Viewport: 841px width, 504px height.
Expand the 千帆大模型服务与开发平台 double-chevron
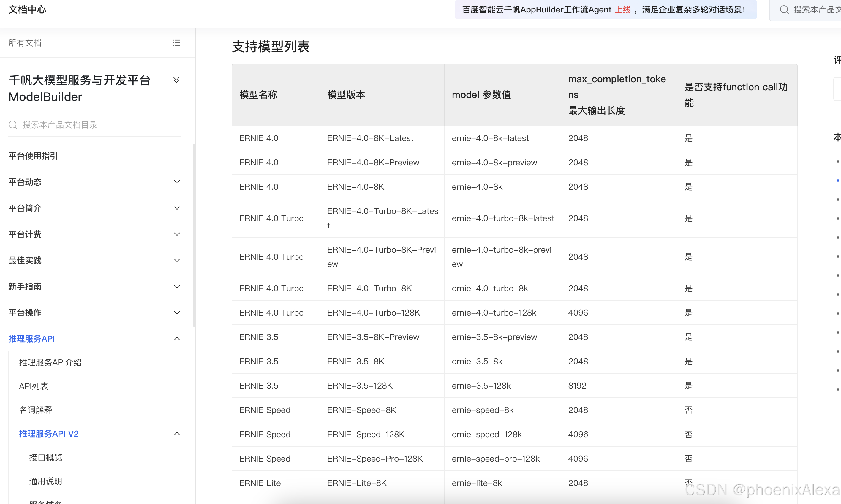point(176,80)
